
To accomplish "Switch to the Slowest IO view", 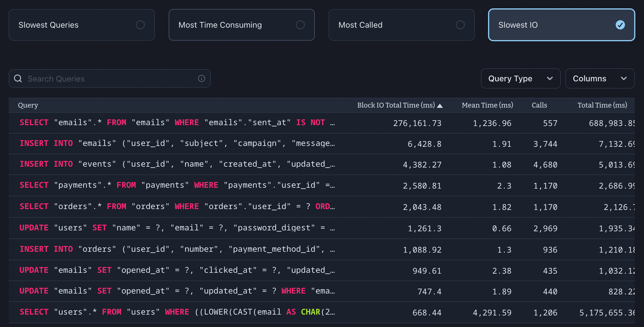I will pyautogui.click(x=561, y=25).
